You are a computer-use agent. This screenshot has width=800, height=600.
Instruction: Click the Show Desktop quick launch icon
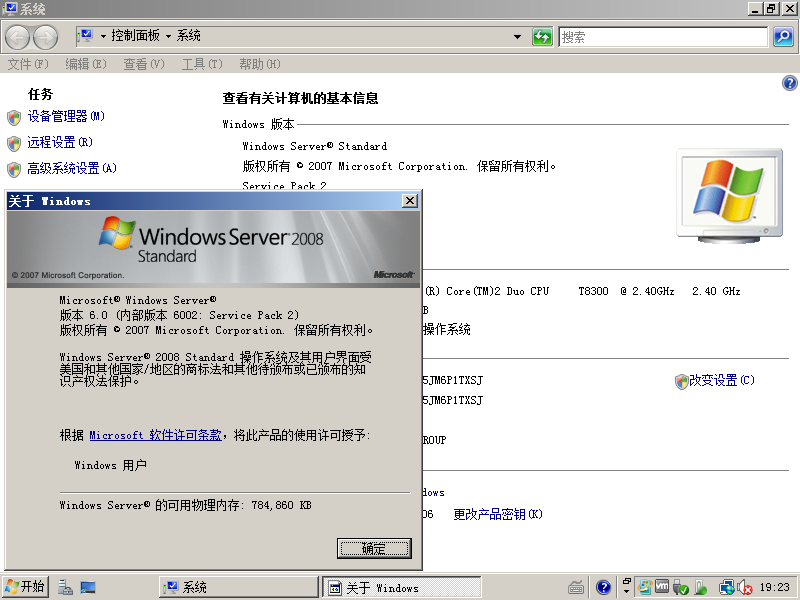[88, 588]
